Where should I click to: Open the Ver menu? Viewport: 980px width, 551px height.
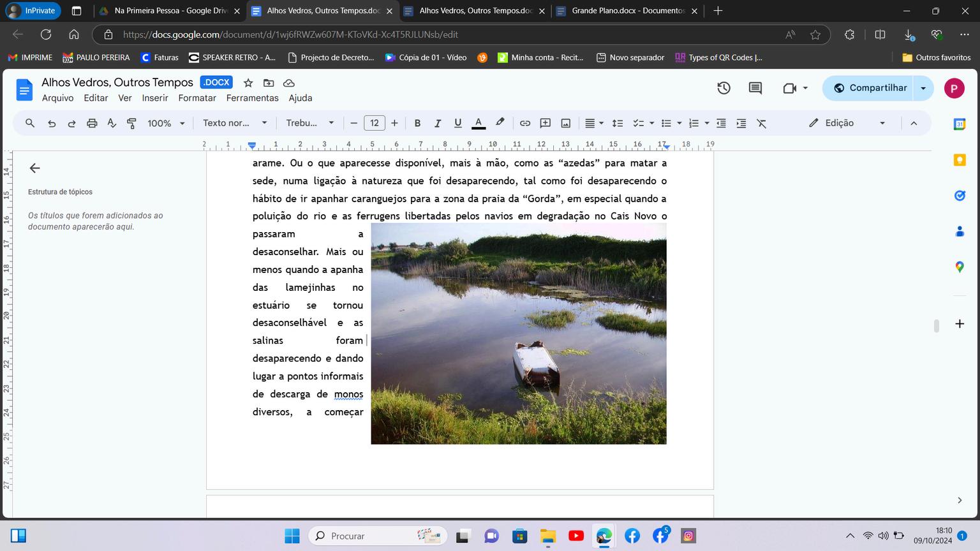[125, 98]
